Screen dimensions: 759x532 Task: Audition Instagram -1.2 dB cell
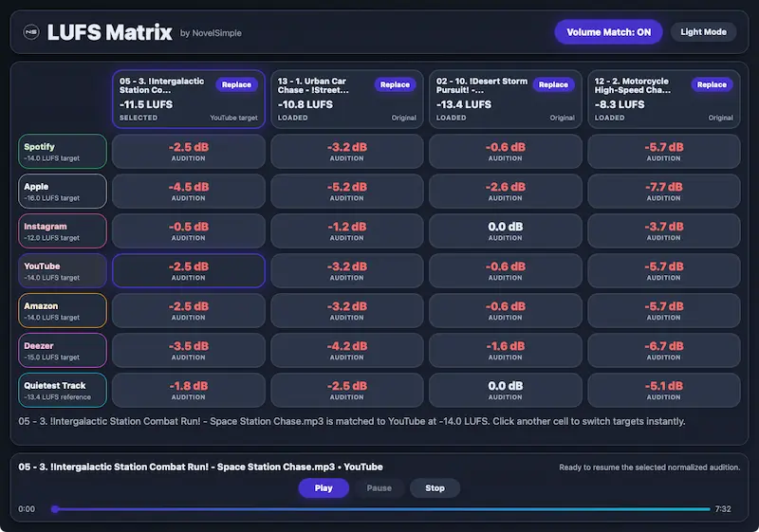click(x=347, y=231)
